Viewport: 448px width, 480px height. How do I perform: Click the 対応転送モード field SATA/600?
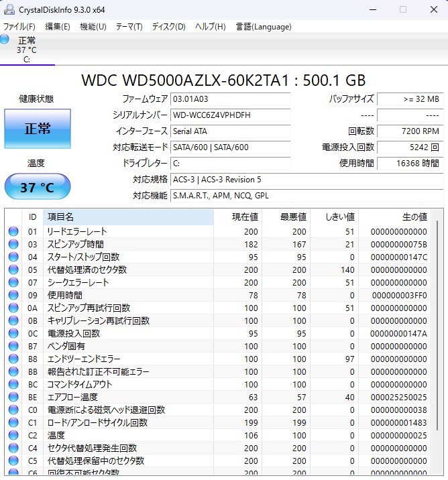click(230, 147)
